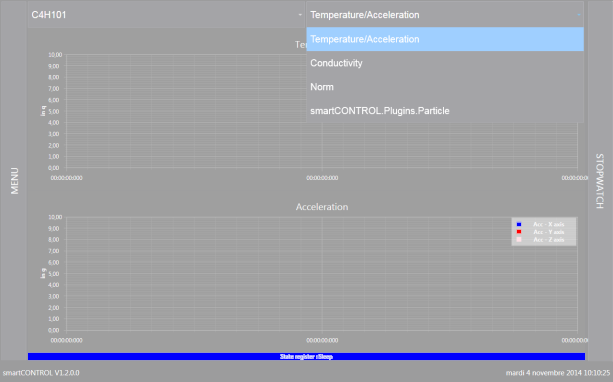Select the Norm view option
Viewport: 613px width, 382px height.
point(445,87)
